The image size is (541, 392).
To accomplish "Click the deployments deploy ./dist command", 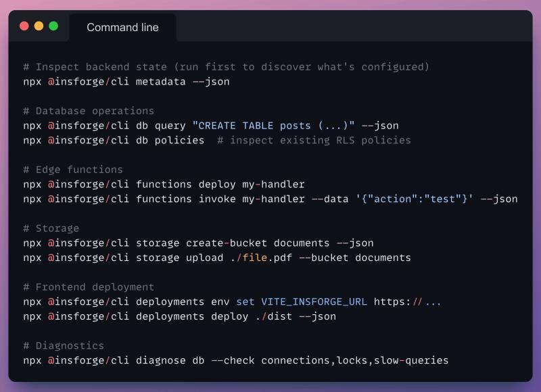I will click(x=179, y=316).
